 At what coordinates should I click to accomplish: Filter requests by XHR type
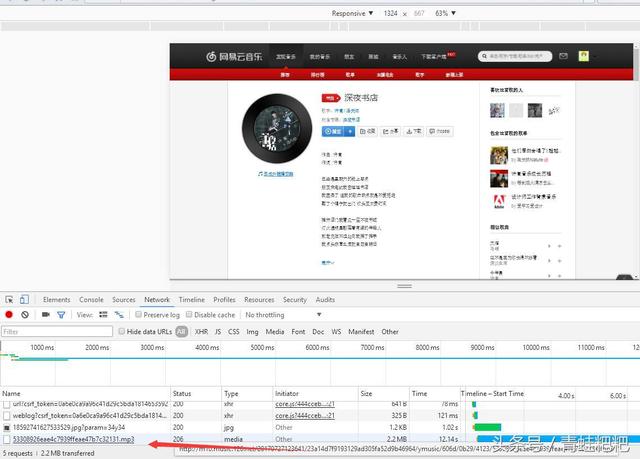[x=201, y=331]
